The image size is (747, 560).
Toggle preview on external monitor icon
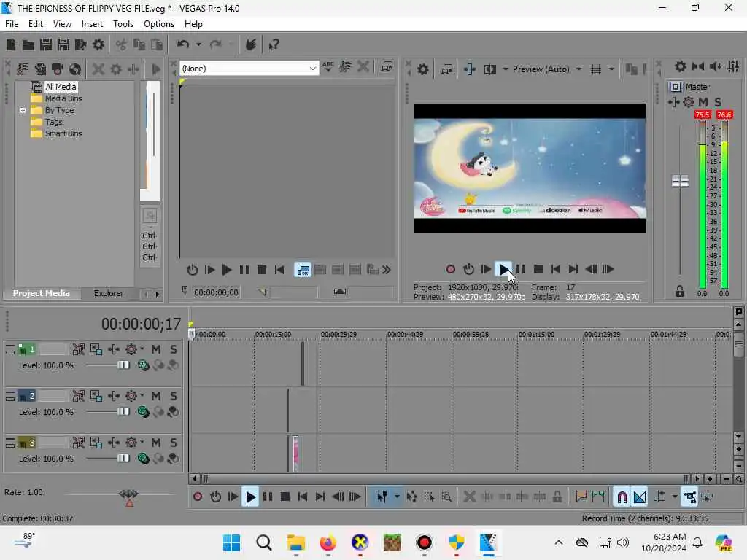[446, 69]
